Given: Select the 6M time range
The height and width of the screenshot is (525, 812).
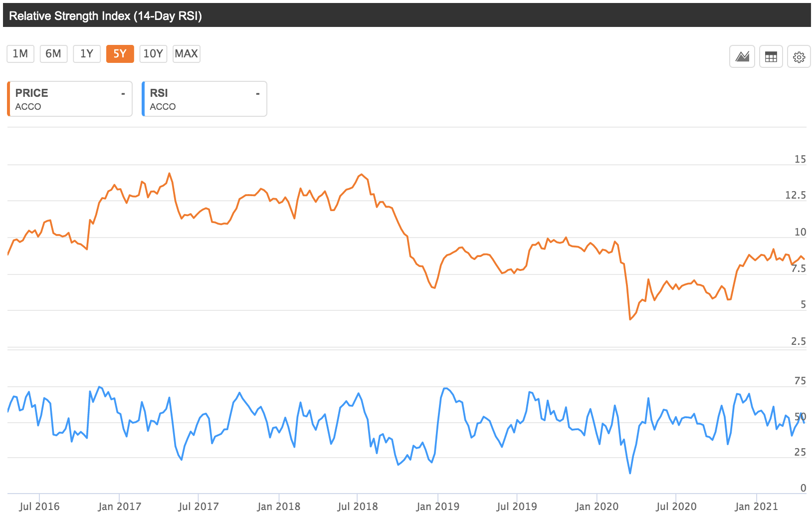Looking at the screenshot, I should point(53,54).
